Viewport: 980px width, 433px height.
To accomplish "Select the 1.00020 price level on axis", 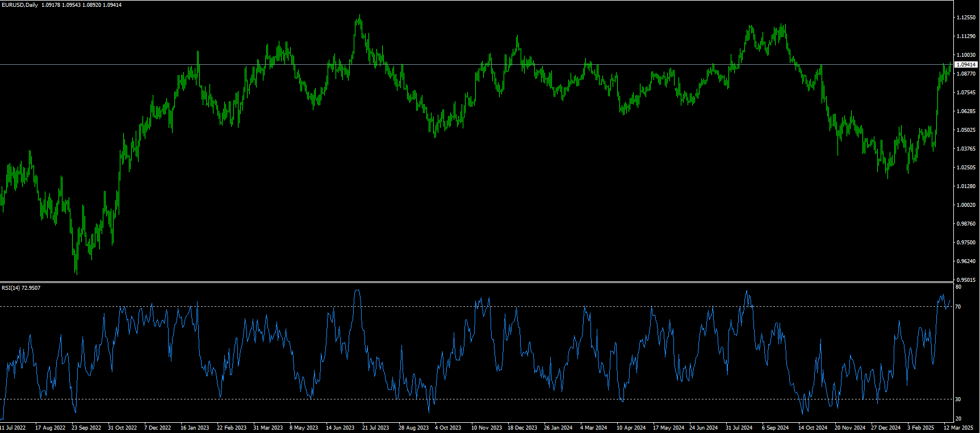I will tap(966, 205).
